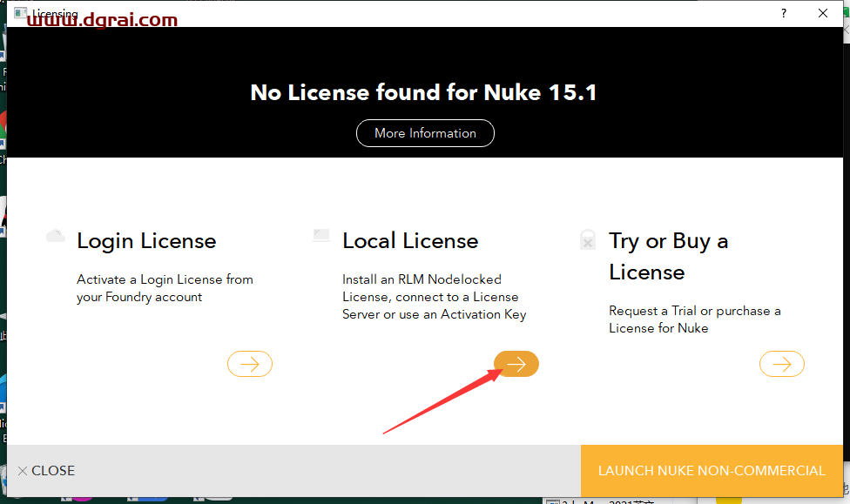Select the Local License heading
Viewport: 850px width, 504px height.
tap(410, 241)
